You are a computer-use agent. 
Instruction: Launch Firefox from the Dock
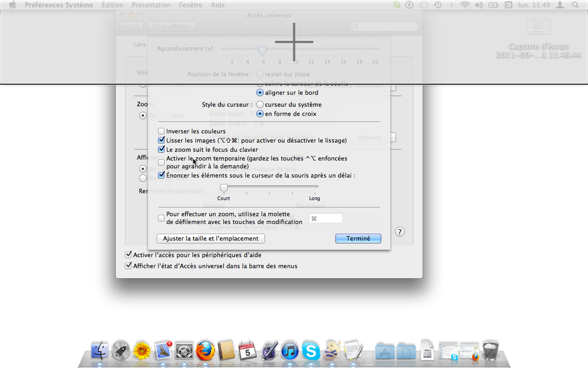[x=205, y=352]
